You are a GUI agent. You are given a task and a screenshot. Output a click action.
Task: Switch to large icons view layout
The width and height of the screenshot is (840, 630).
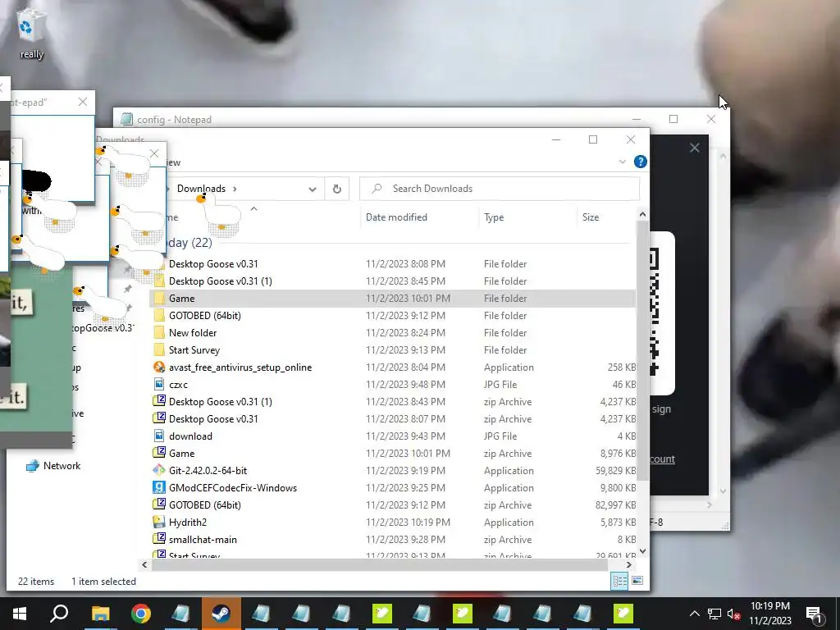pyautogui.click(x=637, y=581)
